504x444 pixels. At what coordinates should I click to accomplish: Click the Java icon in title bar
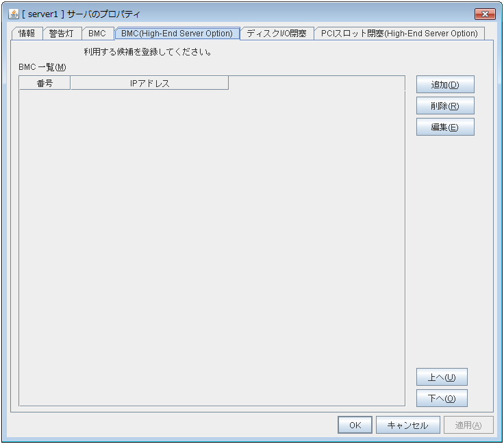tap(14, 14)
